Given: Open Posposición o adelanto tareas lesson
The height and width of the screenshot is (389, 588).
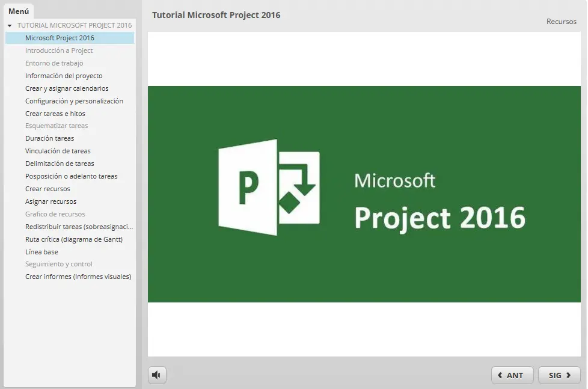Looking at the screenshot, I should (x=71, y=176).
